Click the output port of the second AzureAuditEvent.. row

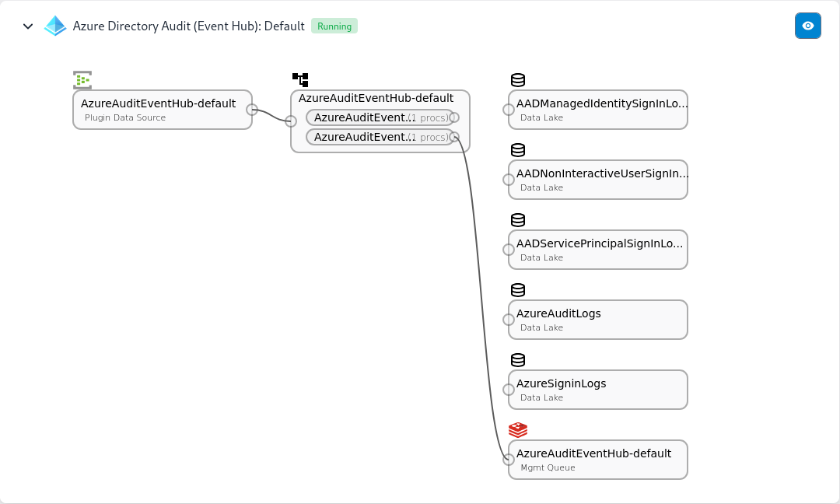[x=454, y=137]
